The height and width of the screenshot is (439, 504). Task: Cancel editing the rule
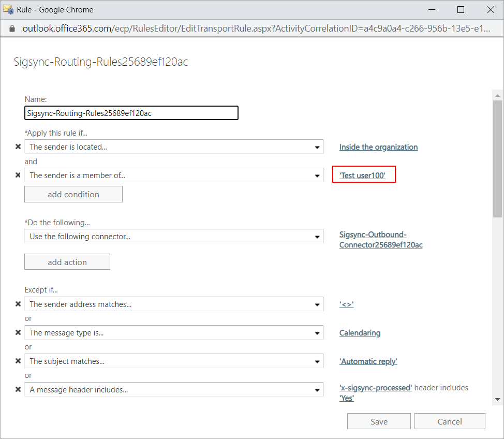point(449,421)
